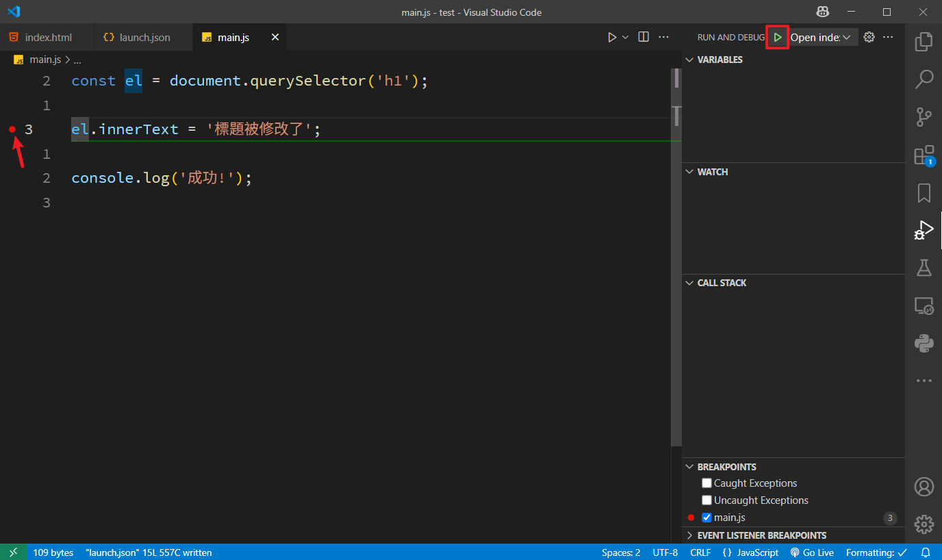Open the Search view icon

(x=924, y=79)
